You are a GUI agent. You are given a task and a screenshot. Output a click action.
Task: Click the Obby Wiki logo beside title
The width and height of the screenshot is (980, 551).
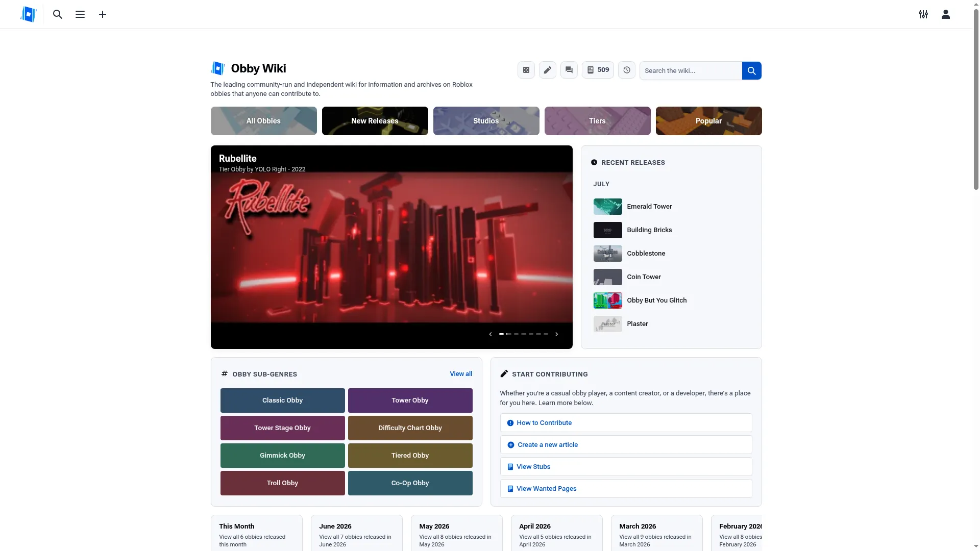pos(218,68)
